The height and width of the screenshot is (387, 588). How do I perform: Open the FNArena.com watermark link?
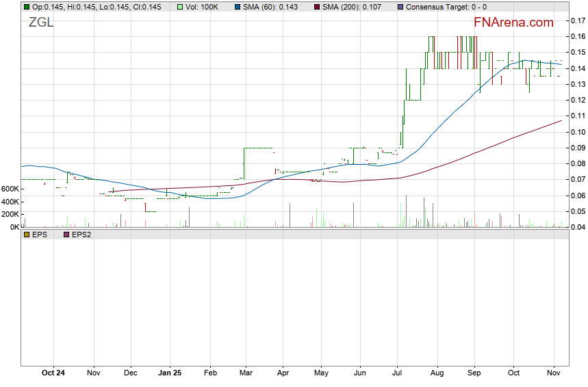513,23
